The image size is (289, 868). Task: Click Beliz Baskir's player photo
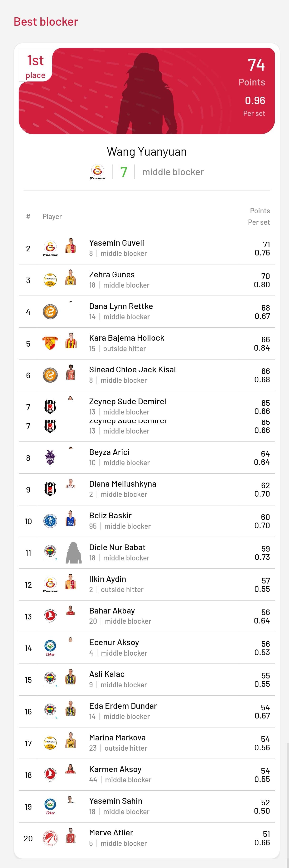[x=71, y=518]
